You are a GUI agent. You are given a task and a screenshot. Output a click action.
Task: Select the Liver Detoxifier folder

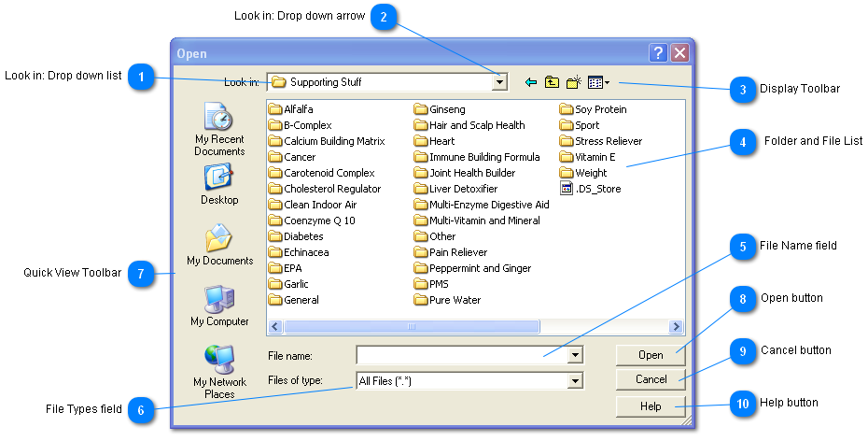(455, 189)
